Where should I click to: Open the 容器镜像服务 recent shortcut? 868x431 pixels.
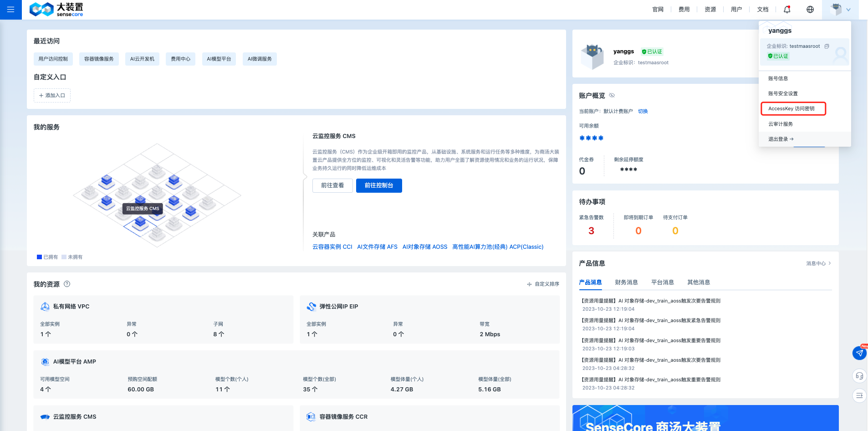99,59
